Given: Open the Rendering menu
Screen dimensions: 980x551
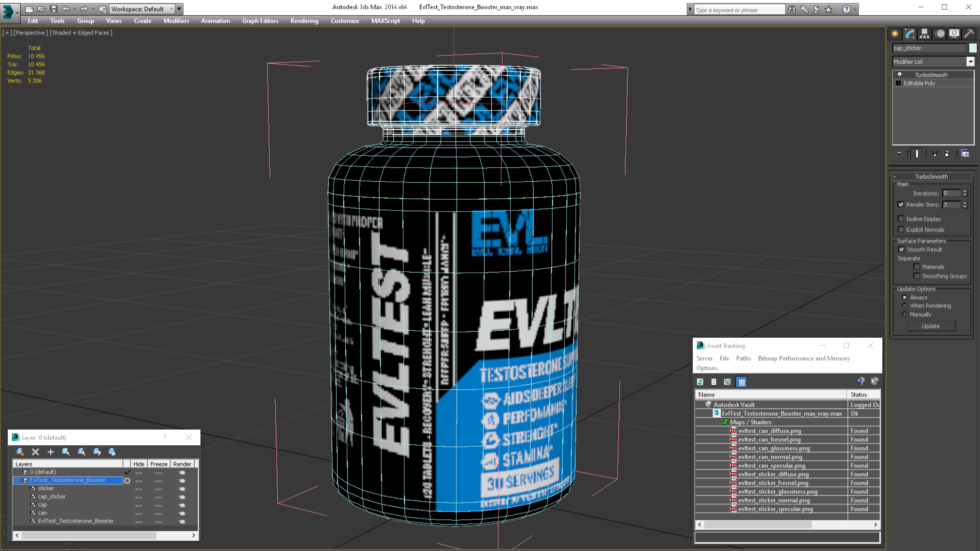Looking at the screenshot, I should [x=304, y=21].
